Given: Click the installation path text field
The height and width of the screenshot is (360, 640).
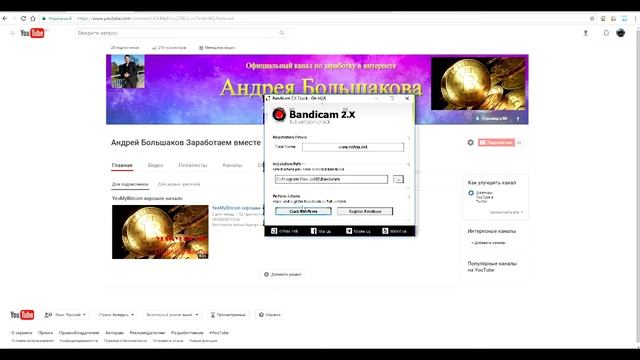Looking at the screenshot, I should click(331, 179).
